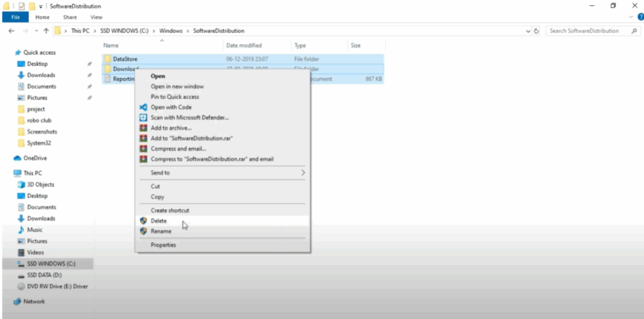Click the search magnifier icon
The image size is (644, 319).
coord(634,31)
